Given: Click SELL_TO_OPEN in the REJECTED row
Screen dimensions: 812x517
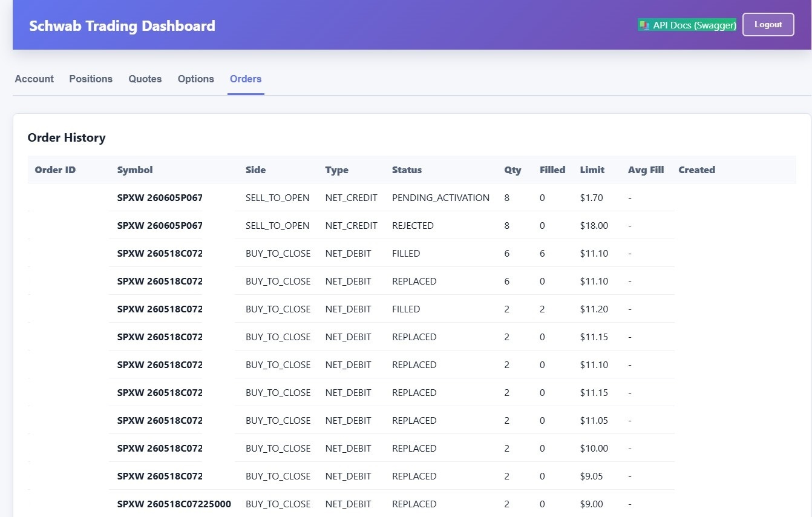Looking at the screenshot, I should 277,226.
